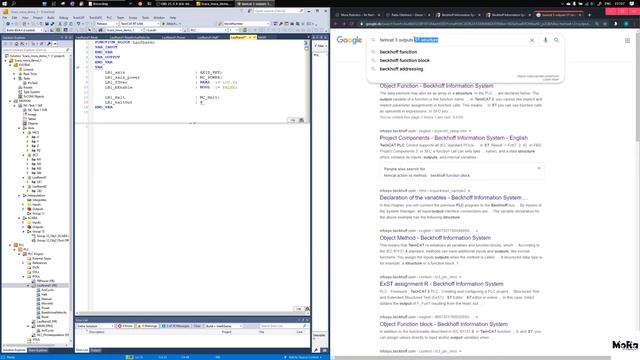
Task: Clear the Google search box with X
Action: click(532, 40)
